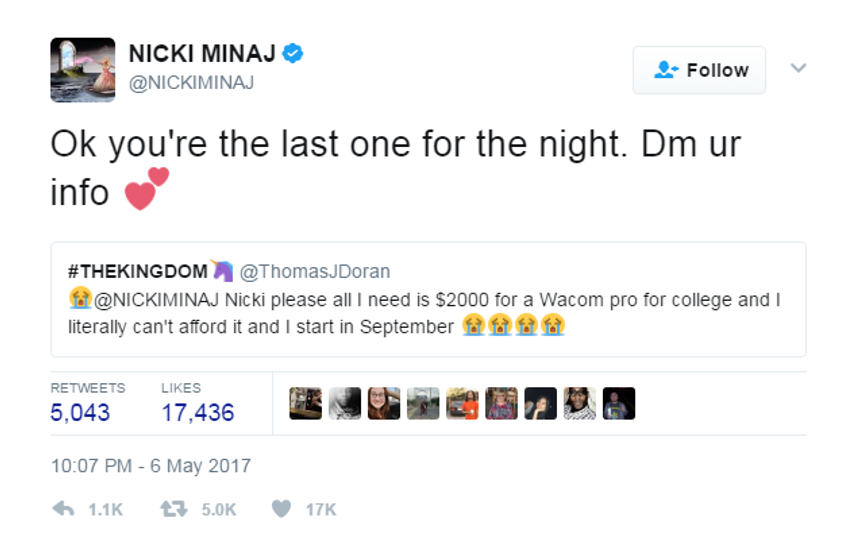Click the retweet arrows icon

pos(173,509)
